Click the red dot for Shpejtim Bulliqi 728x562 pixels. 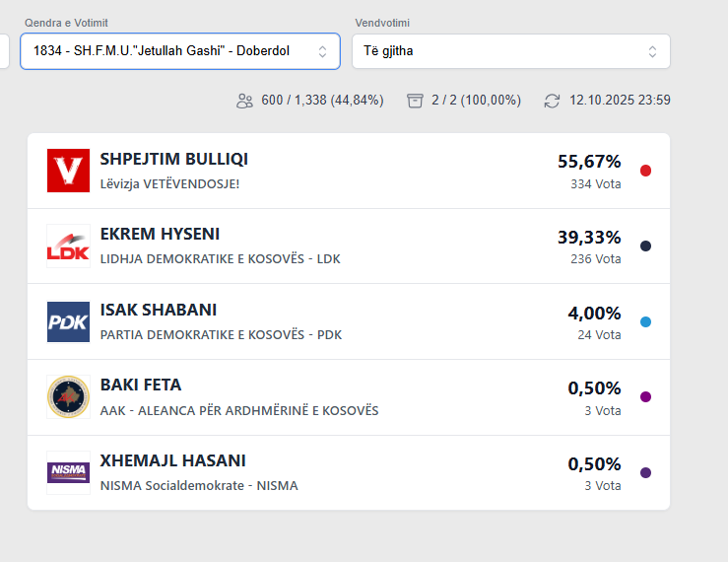click(645, 171)
